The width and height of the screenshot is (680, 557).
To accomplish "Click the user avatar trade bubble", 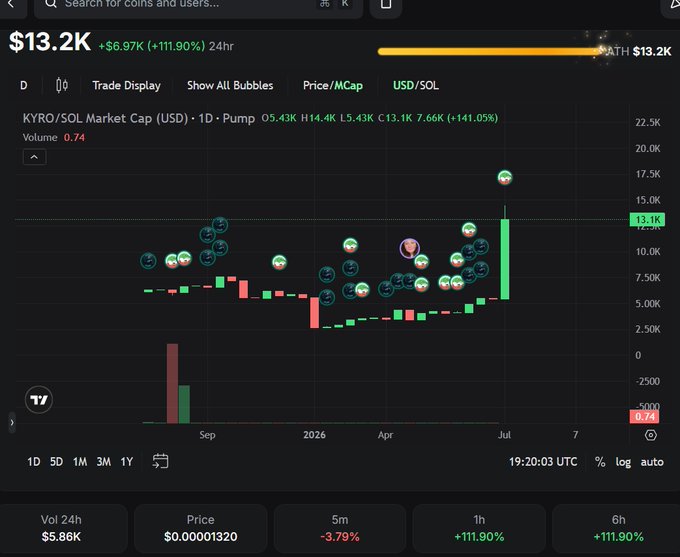I will (409, 248).
